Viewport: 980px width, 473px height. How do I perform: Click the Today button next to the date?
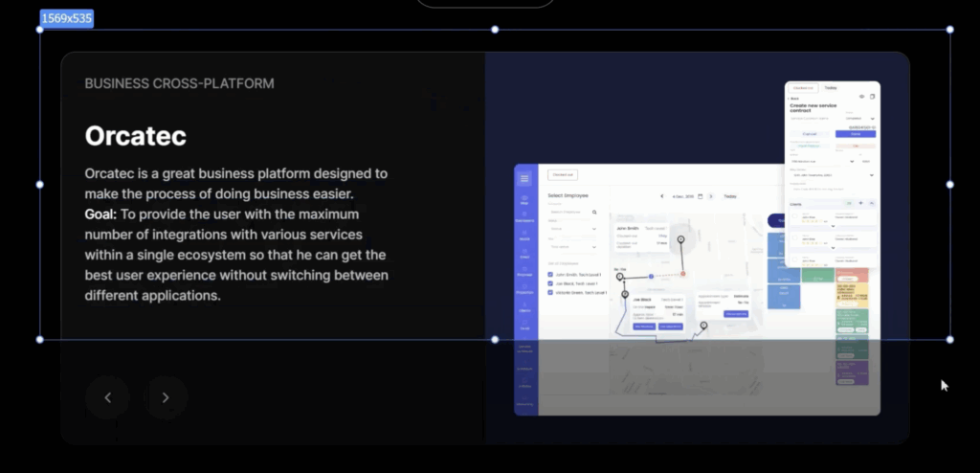[729, 196]
